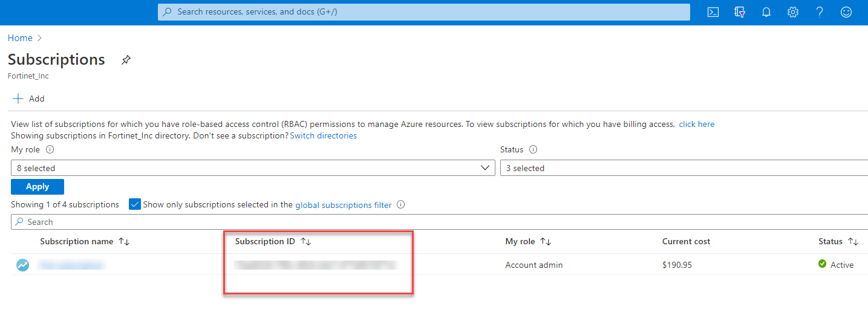Pin the Subscriptions page

point(126,60)
